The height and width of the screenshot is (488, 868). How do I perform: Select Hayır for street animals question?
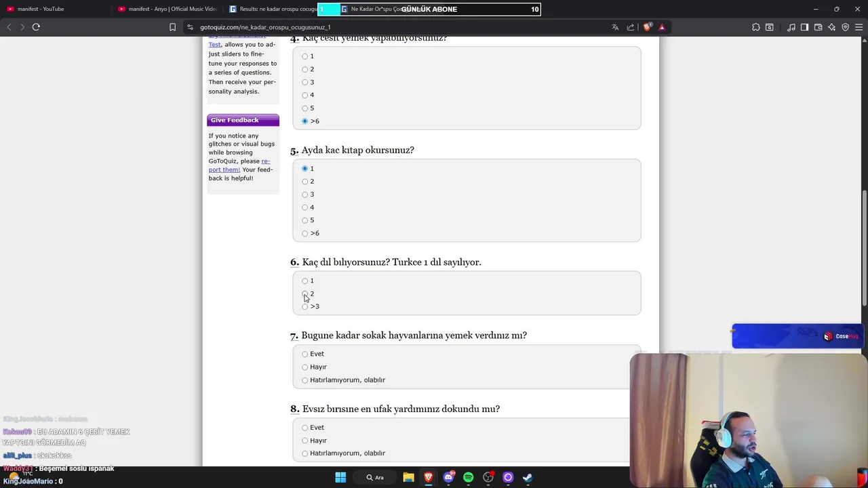(x=305, y=367)
